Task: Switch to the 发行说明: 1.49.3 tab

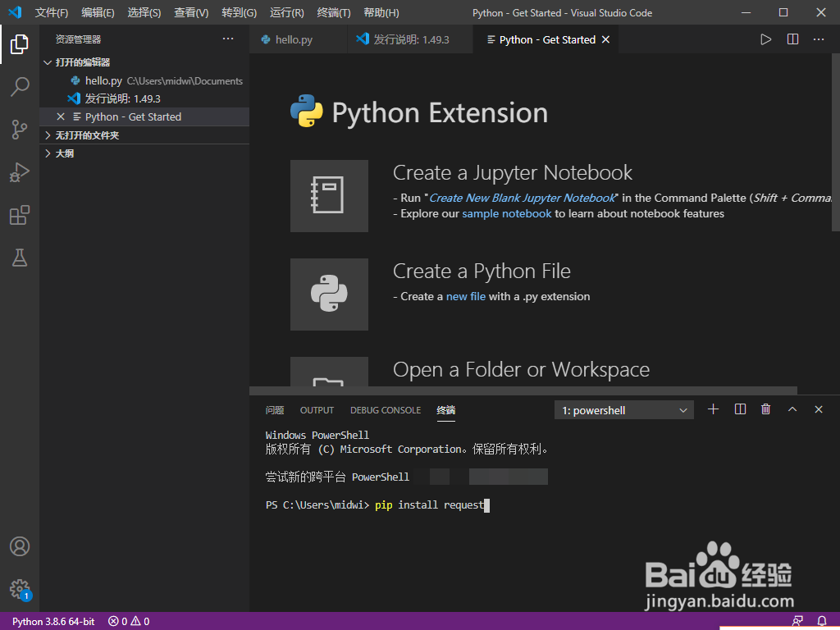Action: coord(411,39)
